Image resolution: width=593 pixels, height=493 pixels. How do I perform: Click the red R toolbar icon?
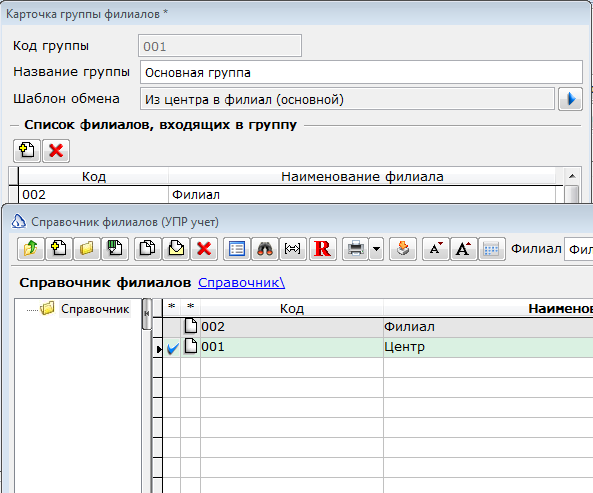[x=323, y=249]
